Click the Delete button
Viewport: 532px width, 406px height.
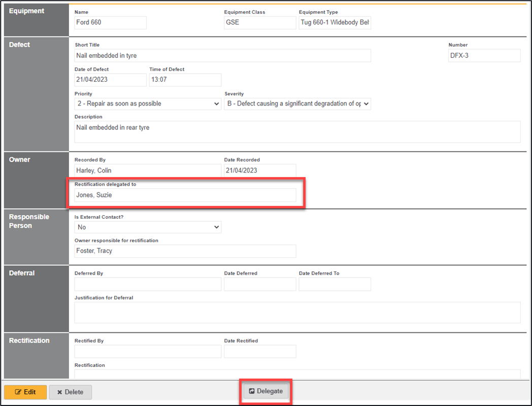pos(70,392)
